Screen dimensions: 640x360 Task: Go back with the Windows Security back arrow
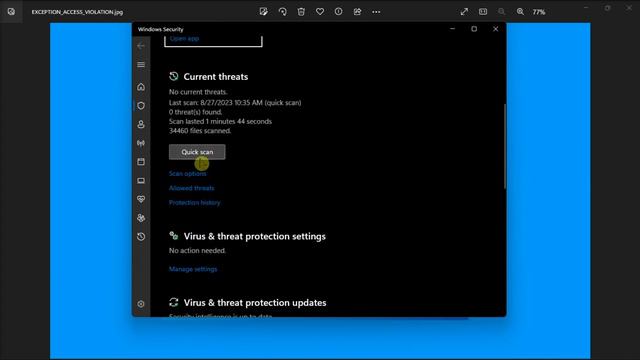click(141, 46)
